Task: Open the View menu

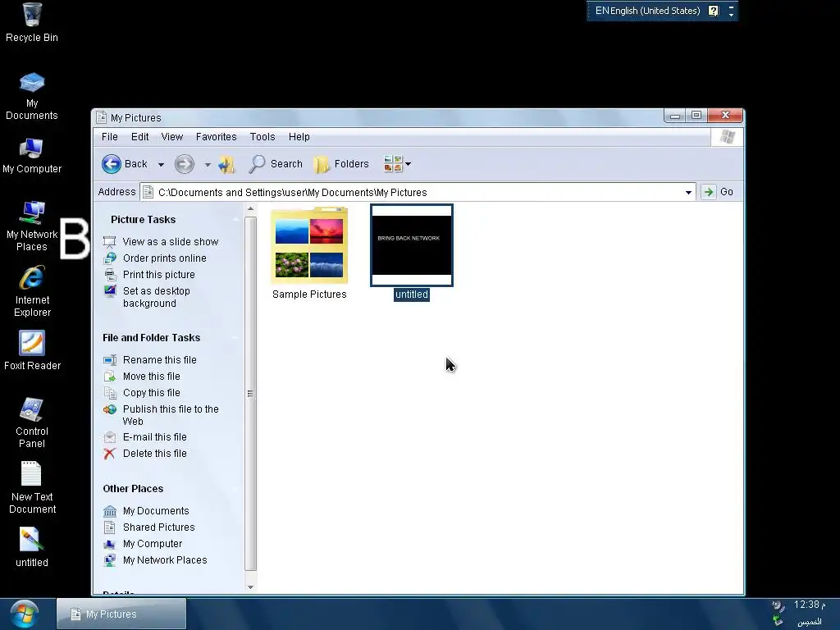Action: coord(172,137)
